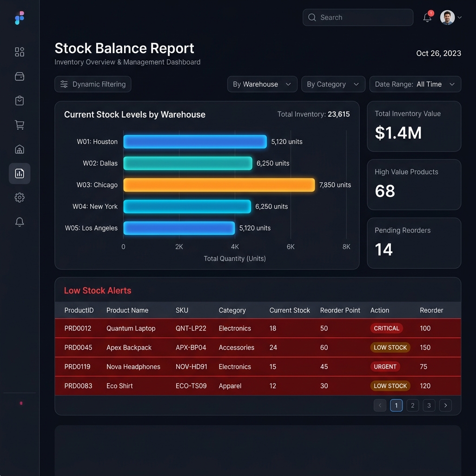This screenshot has width=476, height=476.
Task: Click next page arrow in pagination
Action: click(x=445, y=405)
